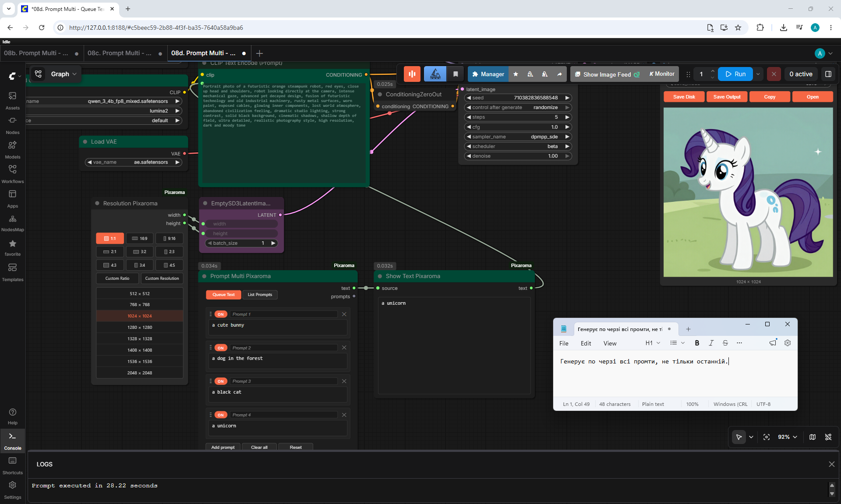Open the scheduler beta selector
Screen dimensions: 841x504
(x=518, y=146)
